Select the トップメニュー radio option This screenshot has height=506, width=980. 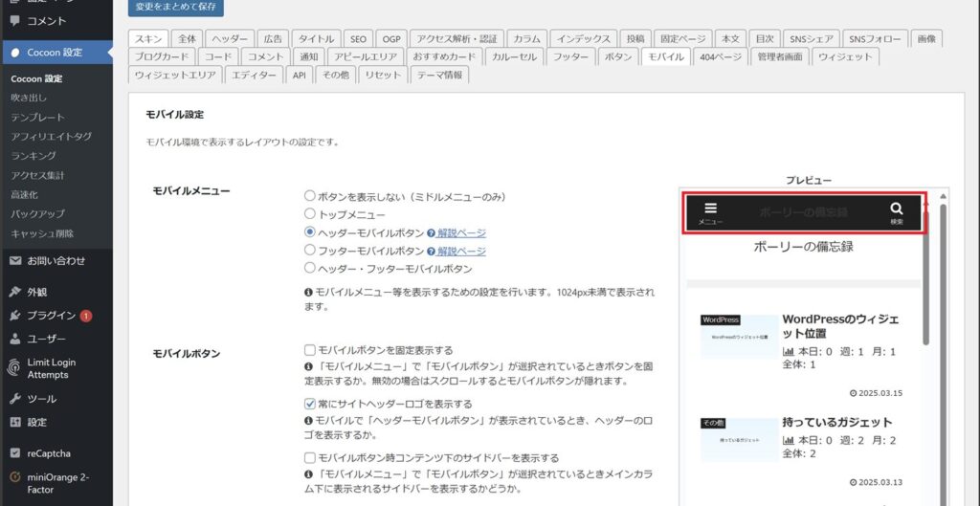310,215
